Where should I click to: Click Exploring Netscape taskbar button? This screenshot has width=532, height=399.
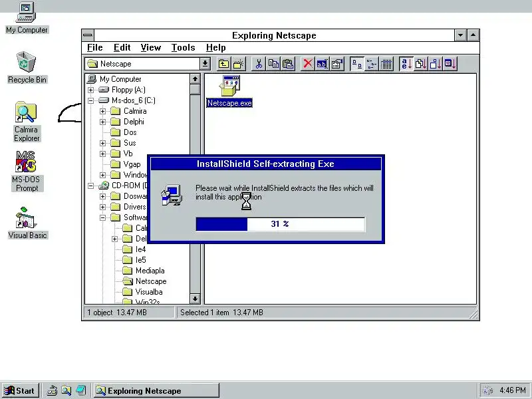[156, 390]
